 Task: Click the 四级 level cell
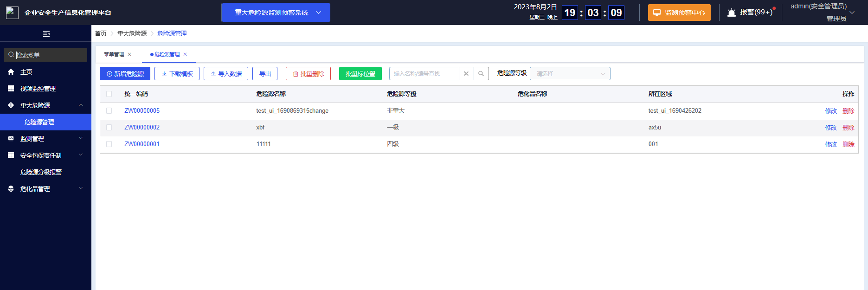[393, 144]
